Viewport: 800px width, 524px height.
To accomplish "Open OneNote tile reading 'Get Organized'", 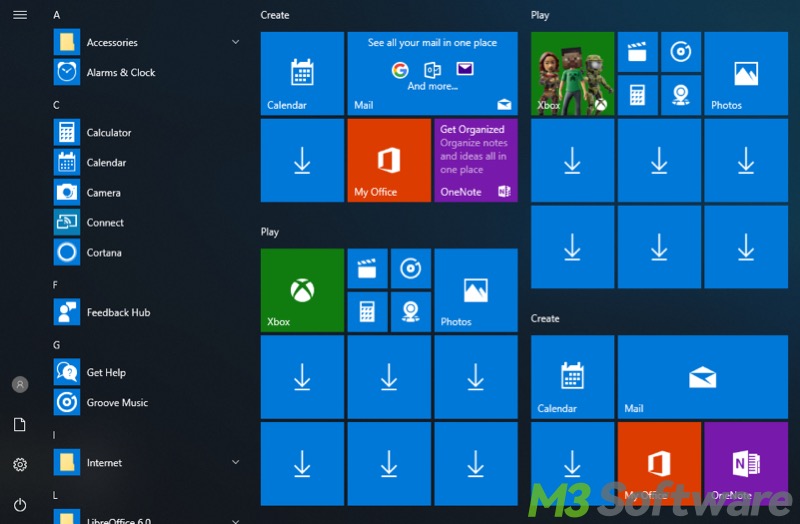I will (x=476, y=160).
